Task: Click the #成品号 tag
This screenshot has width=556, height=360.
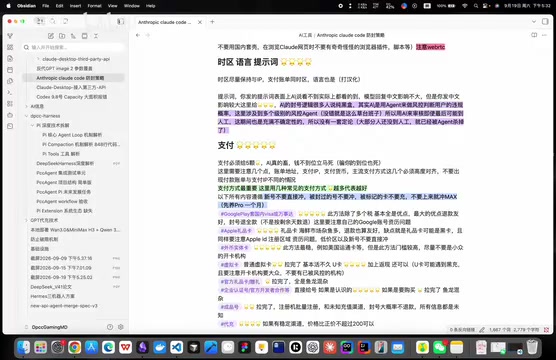Action: [x=230, y=307]
